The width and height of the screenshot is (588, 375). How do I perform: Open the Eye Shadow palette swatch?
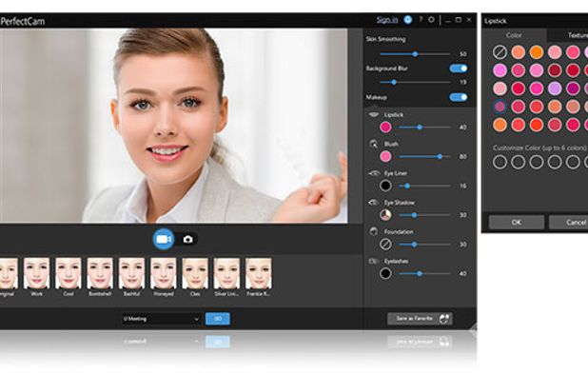click(x=385, y=215)
